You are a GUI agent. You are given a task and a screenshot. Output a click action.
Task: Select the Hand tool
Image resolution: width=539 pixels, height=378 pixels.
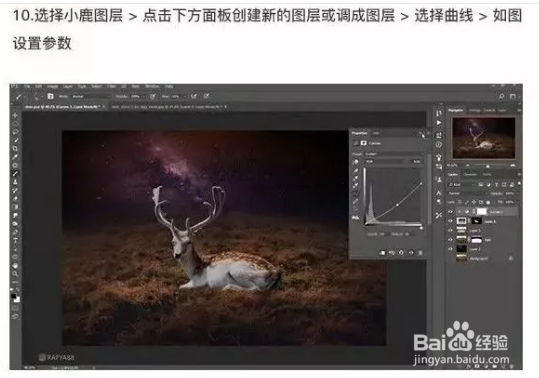tap(15, 265)
